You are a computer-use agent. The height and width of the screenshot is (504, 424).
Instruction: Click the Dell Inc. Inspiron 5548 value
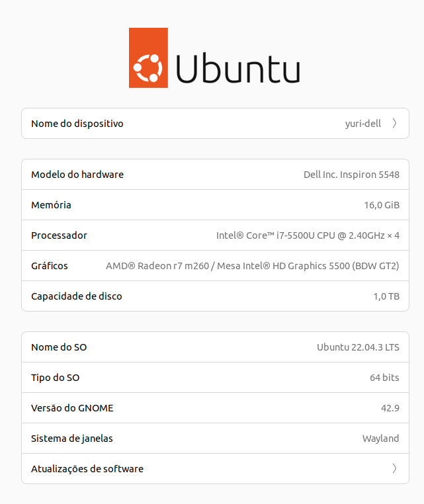click(351, 175)
